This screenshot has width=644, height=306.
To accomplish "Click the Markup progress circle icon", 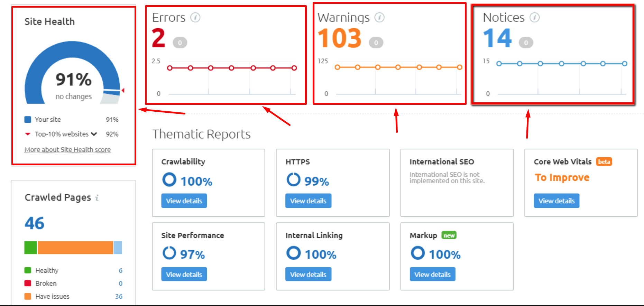I will click(x=418, y=253).
